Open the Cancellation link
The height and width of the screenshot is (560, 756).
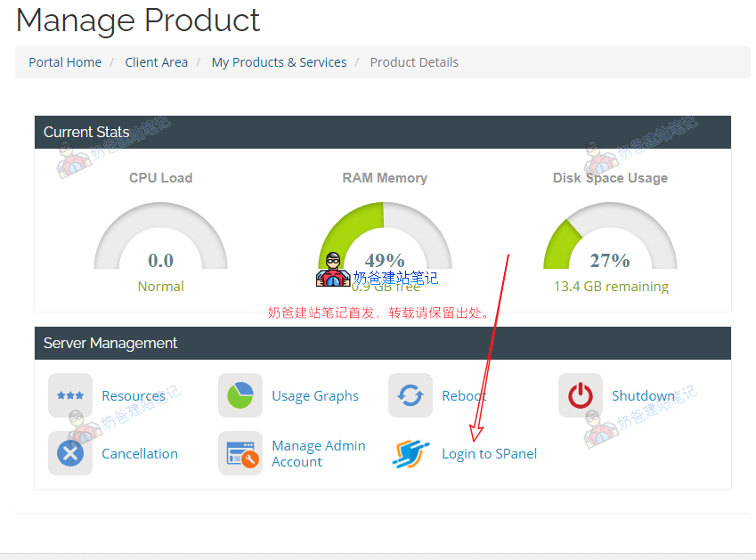click(x=140, y=454)
